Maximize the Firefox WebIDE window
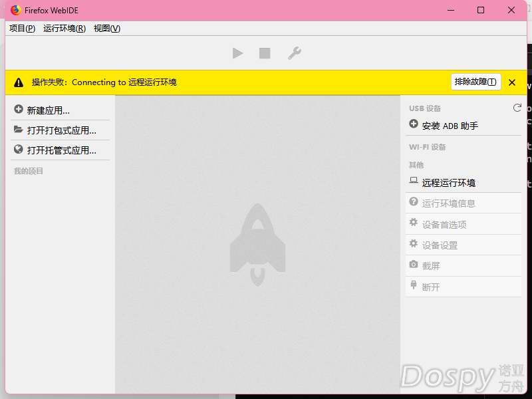 click(481, 10)
